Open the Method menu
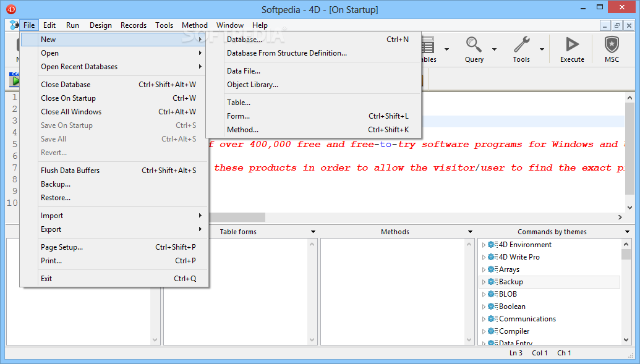Screen dimensions: 640x364 [195, 25]
